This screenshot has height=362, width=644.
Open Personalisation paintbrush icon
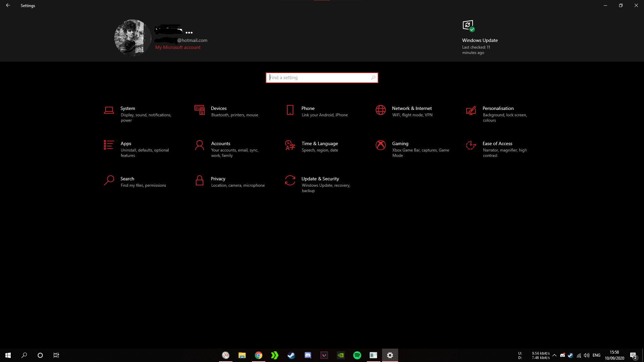coord(471,110)
